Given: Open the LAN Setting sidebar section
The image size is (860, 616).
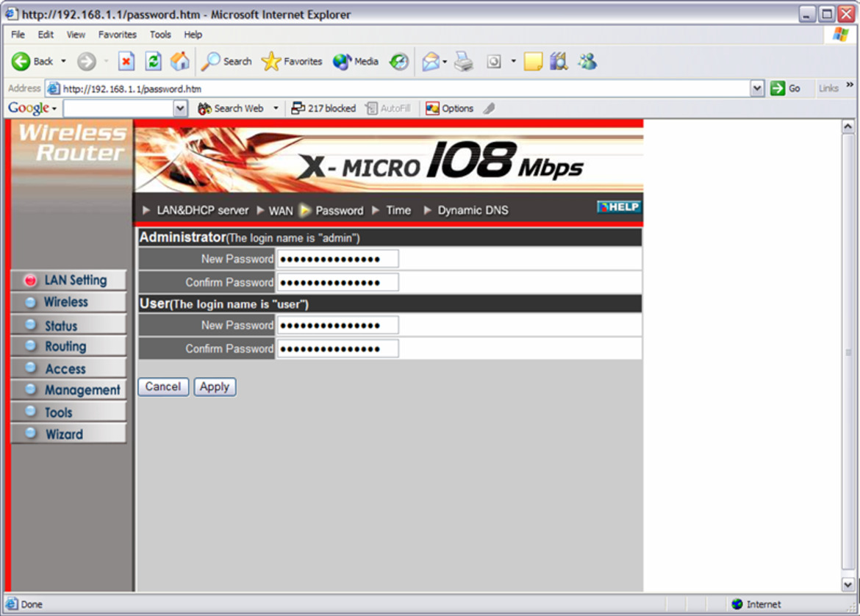Looking at the screenshot, I should [x=68, y=280].
